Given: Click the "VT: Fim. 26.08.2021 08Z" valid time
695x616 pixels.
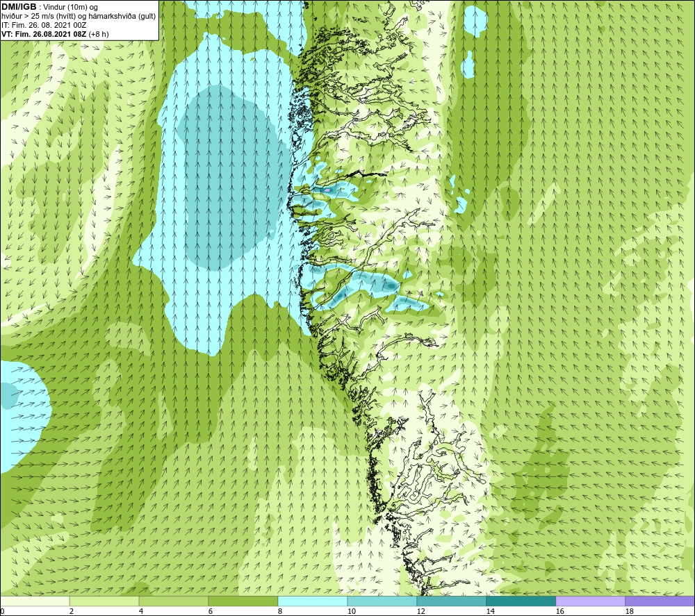Looking at the screenshot, I should coord(44,34).
